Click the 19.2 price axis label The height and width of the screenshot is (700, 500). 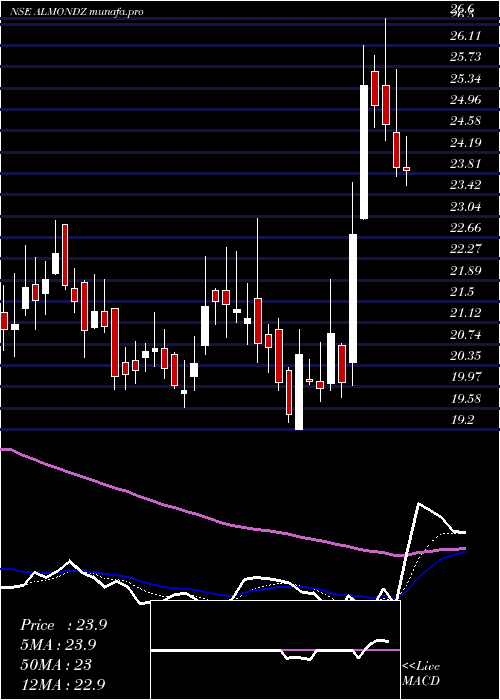click(463, 420)
